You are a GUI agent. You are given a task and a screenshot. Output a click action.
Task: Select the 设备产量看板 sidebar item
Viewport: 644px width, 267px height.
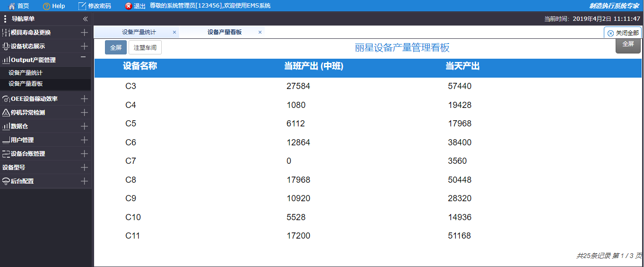pyautogui.click(x=26, y=84)
